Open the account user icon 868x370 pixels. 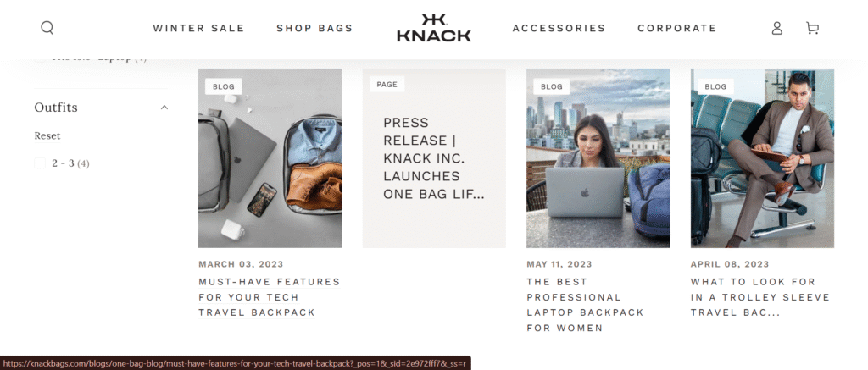[x=776, y=28]
